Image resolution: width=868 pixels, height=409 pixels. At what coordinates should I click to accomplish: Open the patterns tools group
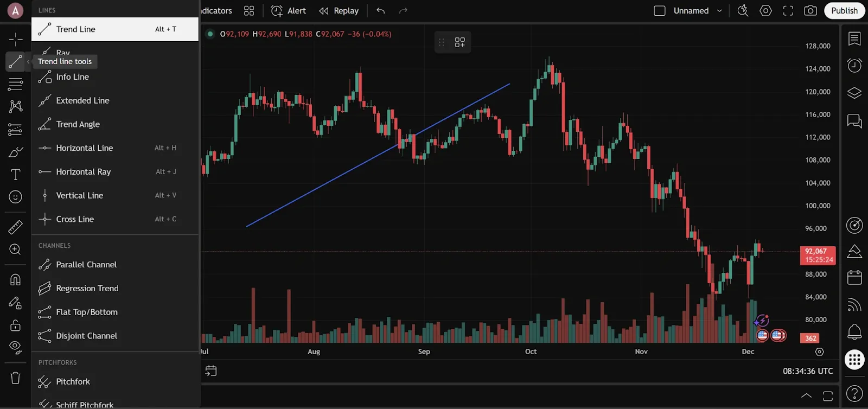tap(15, 106)
